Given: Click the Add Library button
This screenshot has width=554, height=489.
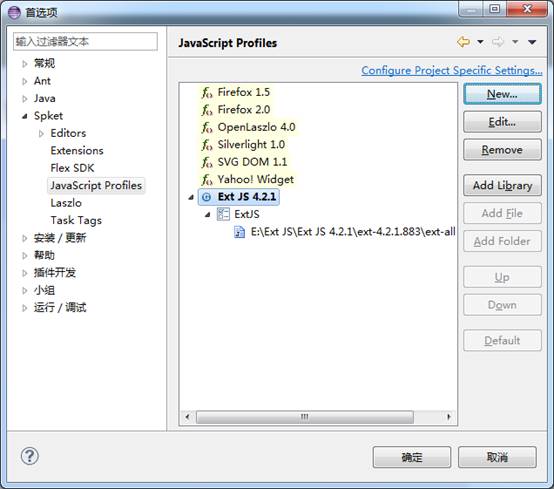Looking at the screenshot, I should point(502,185).
